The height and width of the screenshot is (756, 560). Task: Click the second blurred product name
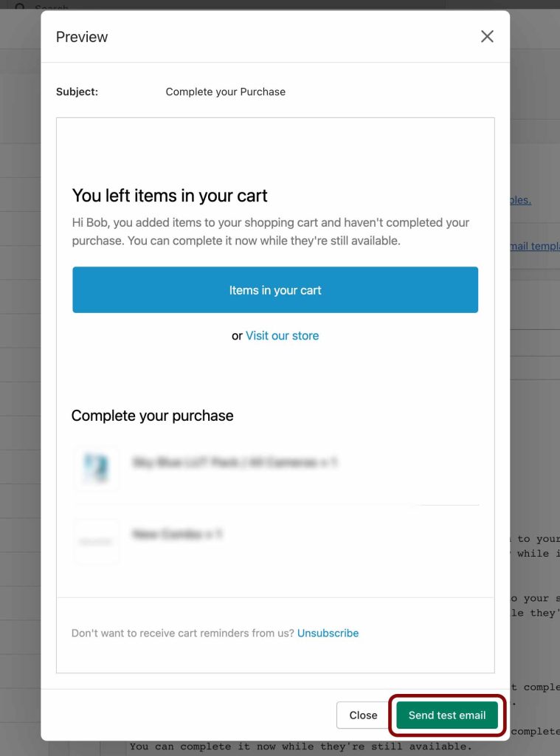tap(177, 535)
